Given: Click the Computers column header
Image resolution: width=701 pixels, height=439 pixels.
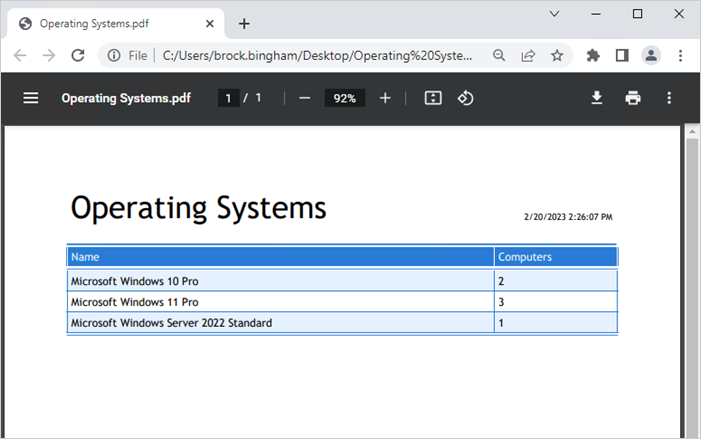Looking at the screenshot, I should pos(556,257).
